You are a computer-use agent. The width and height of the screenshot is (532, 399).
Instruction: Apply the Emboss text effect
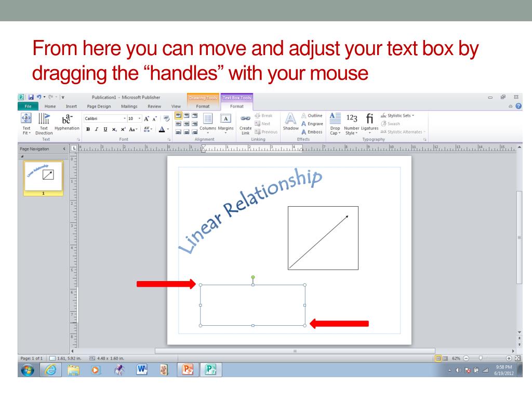pos(312,132)
